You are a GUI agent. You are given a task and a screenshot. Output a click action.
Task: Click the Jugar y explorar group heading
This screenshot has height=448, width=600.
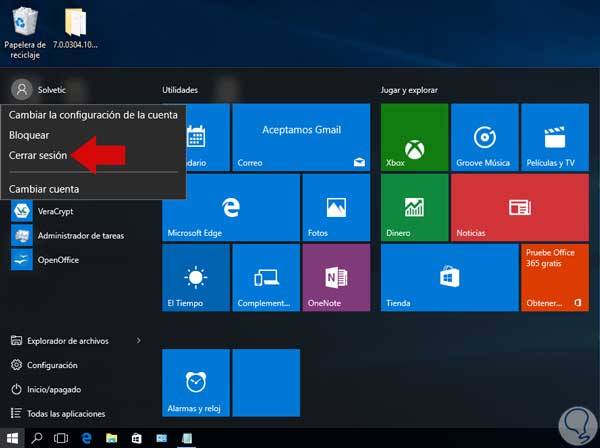point(409,90)
